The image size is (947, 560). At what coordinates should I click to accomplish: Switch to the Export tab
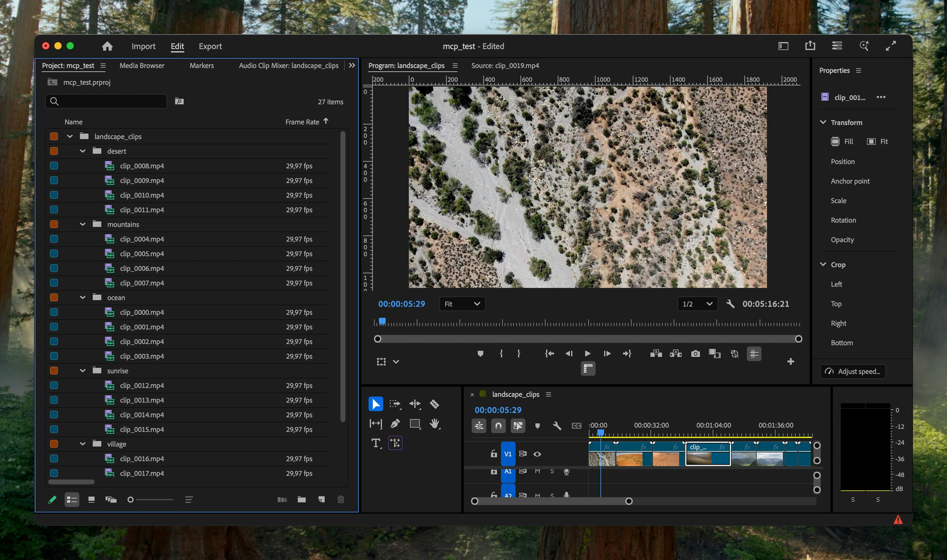click(x=210, y=46)
